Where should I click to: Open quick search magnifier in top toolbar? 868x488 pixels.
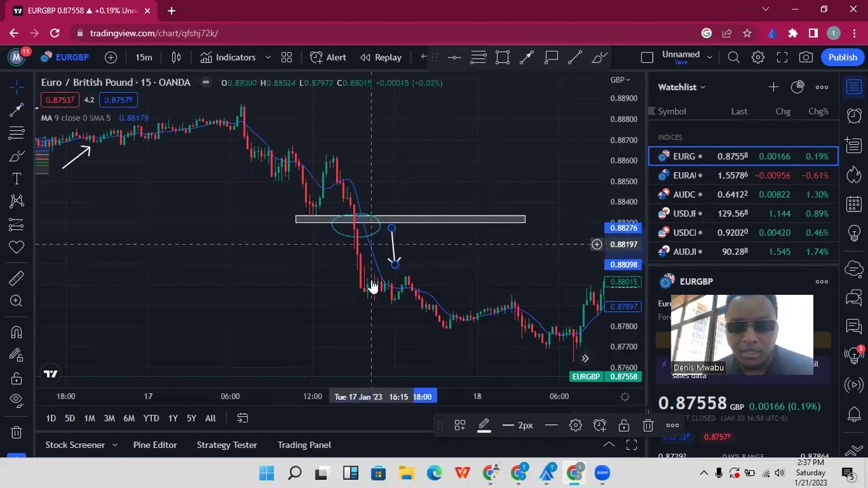pos(734,58)
